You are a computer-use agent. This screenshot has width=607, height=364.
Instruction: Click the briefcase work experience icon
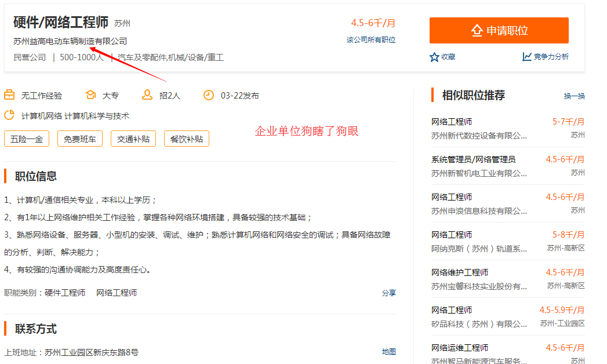pyautogui.click(x=9, y=95)
